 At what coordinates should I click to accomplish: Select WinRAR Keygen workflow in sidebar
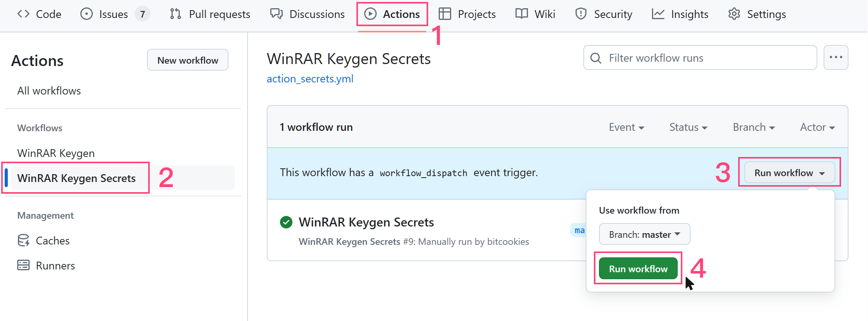(56, 153)
